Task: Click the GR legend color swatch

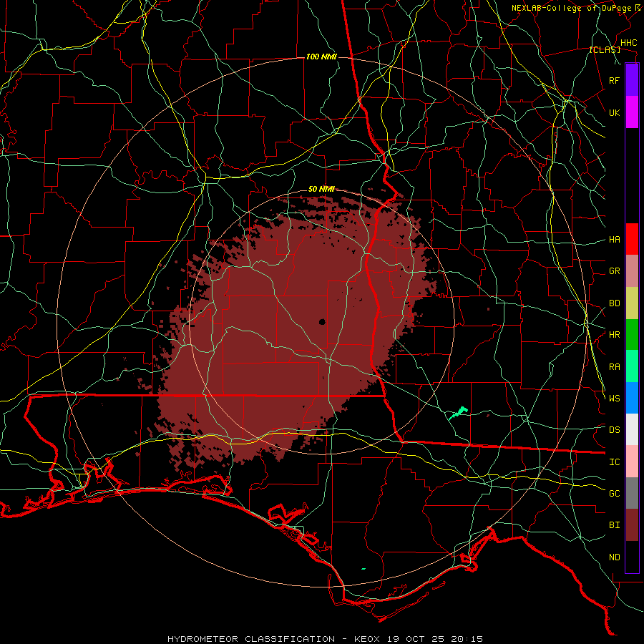Action: 632,271
